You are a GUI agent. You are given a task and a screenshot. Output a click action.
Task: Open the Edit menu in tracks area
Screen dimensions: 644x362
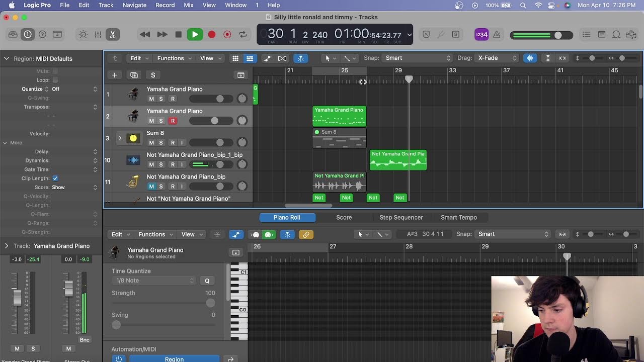[139, 58]
